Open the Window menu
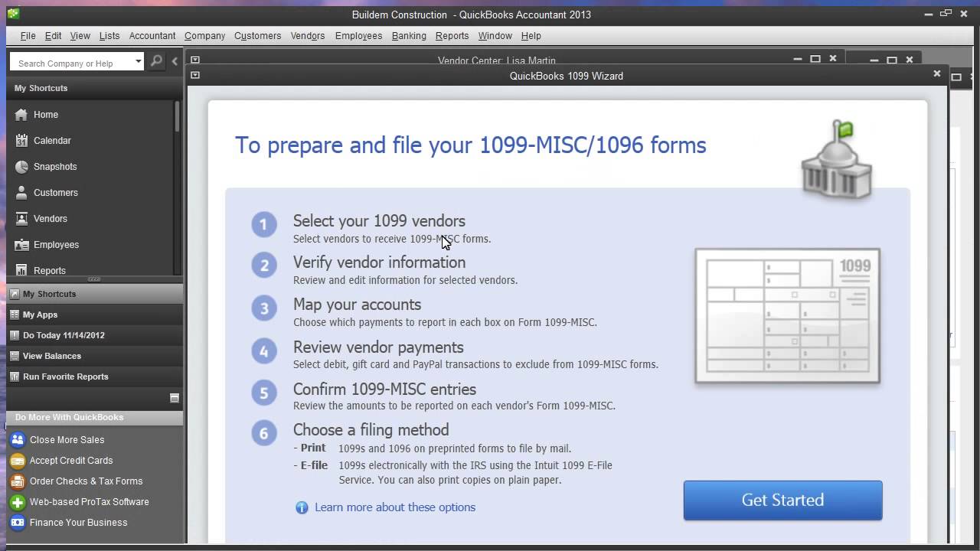 tap(495, 36)
